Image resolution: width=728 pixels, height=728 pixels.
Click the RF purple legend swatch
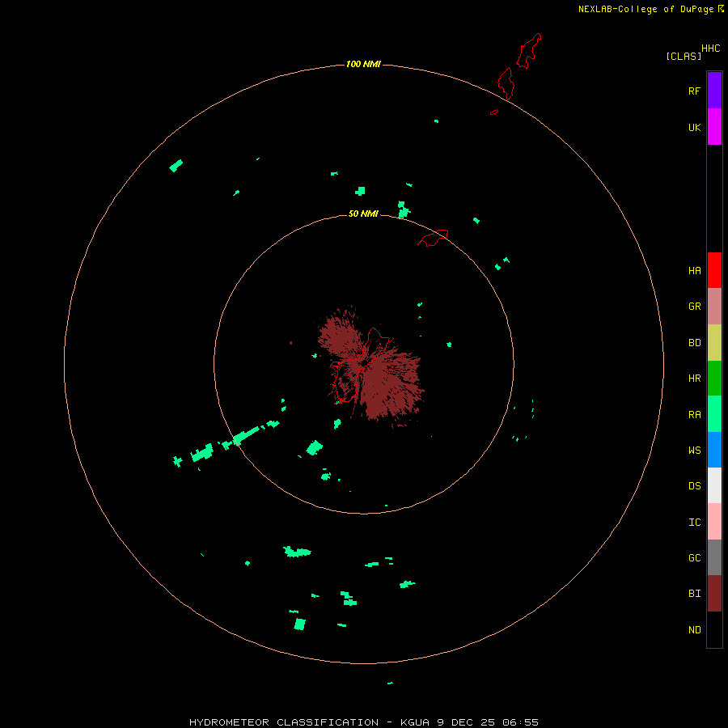(714, 91)
